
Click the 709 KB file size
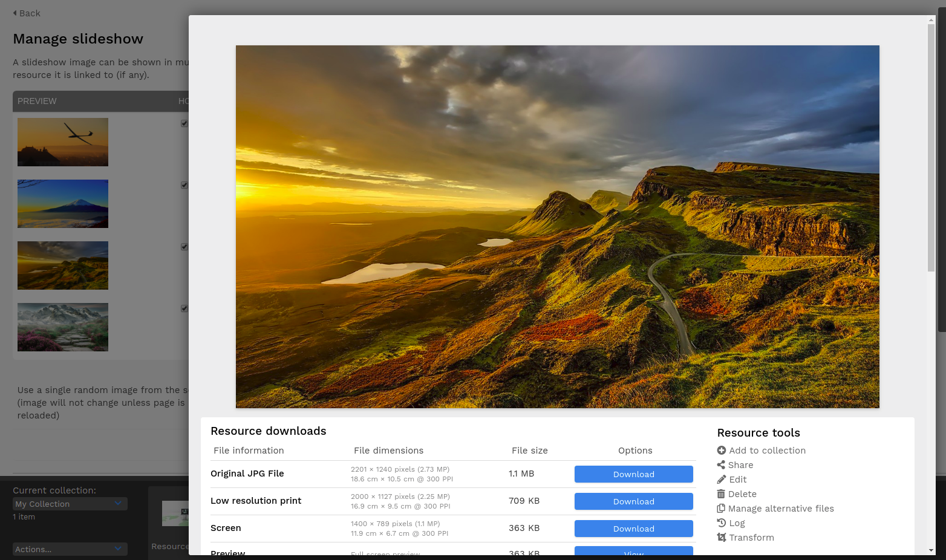[x=524, y=501]
